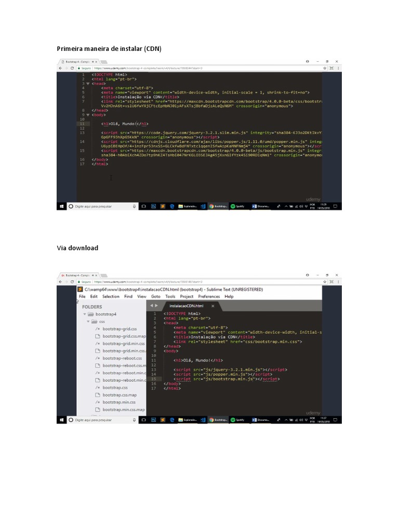Open bootstrap.css.map in sidebar
Viewport: 399px width, 532px height.
point(119,395)
